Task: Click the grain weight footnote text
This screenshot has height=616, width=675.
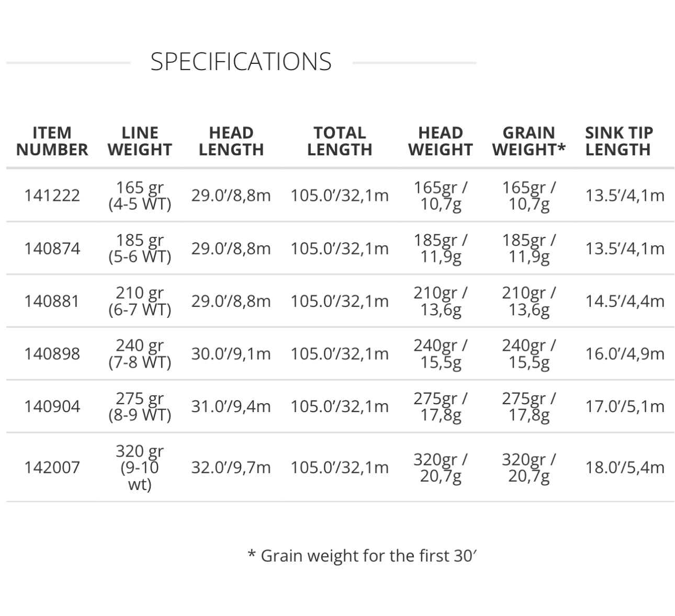Action: pos(362,555)
